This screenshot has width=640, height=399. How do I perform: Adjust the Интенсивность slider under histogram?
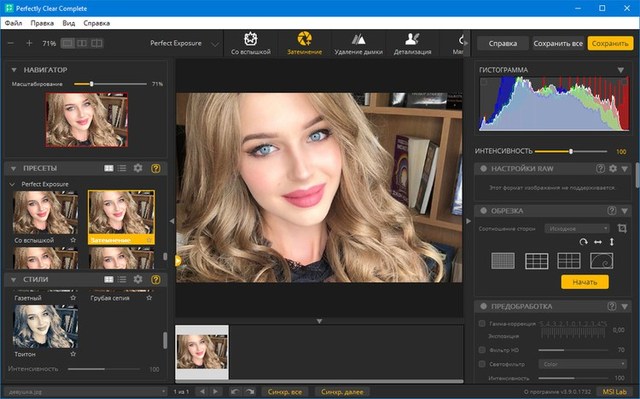pos(571,151)
